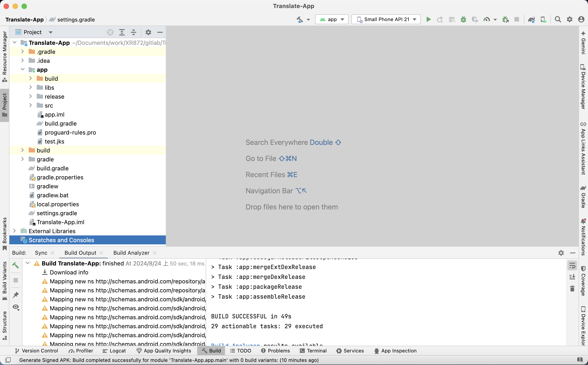This screenshot has height=365, width=588.
Task: Toggle Build Variants side tab
Action: [4, 281]
